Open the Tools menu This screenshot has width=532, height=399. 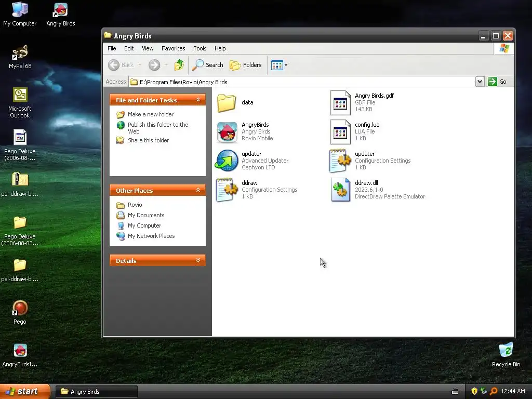point(200,48)
